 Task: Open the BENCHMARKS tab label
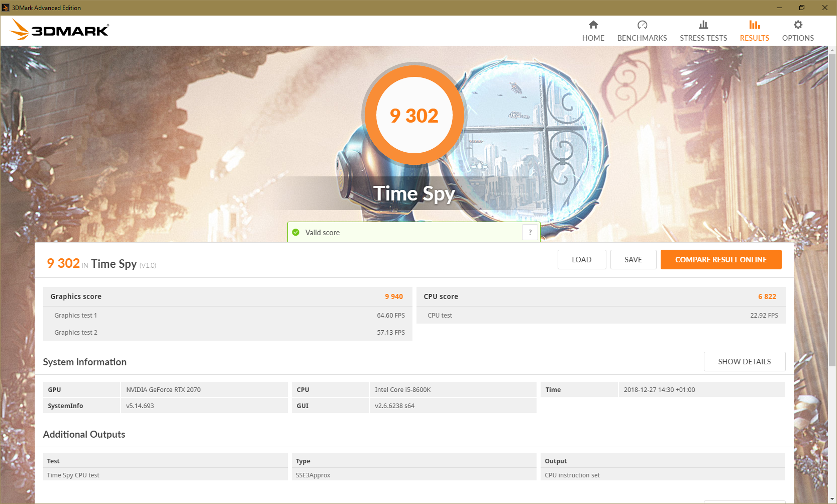(642, 38)
